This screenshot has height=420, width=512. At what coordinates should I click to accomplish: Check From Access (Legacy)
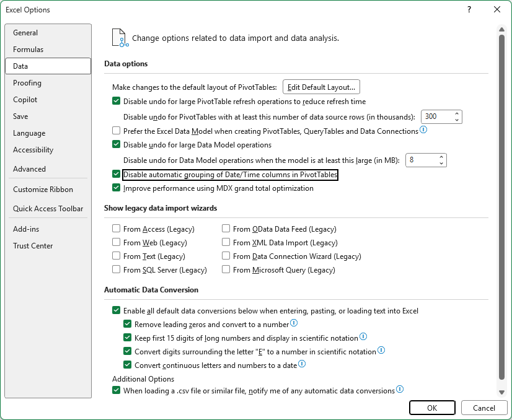(117, 229)
